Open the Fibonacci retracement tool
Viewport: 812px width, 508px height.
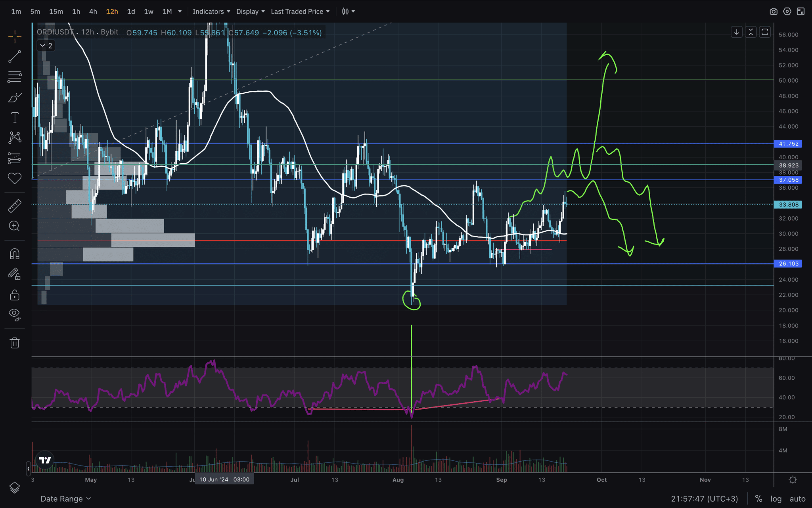click(x=15, y=77)
